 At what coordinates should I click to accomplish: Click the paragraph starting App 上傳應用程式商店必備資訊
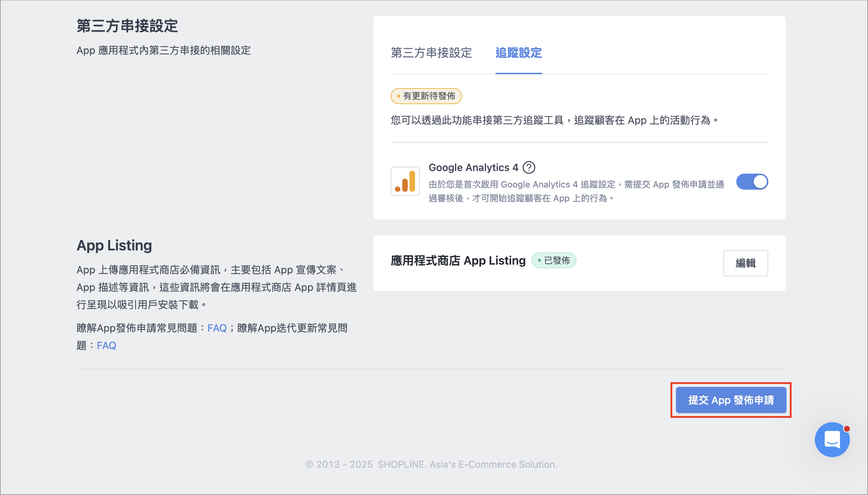coord(216,287)
